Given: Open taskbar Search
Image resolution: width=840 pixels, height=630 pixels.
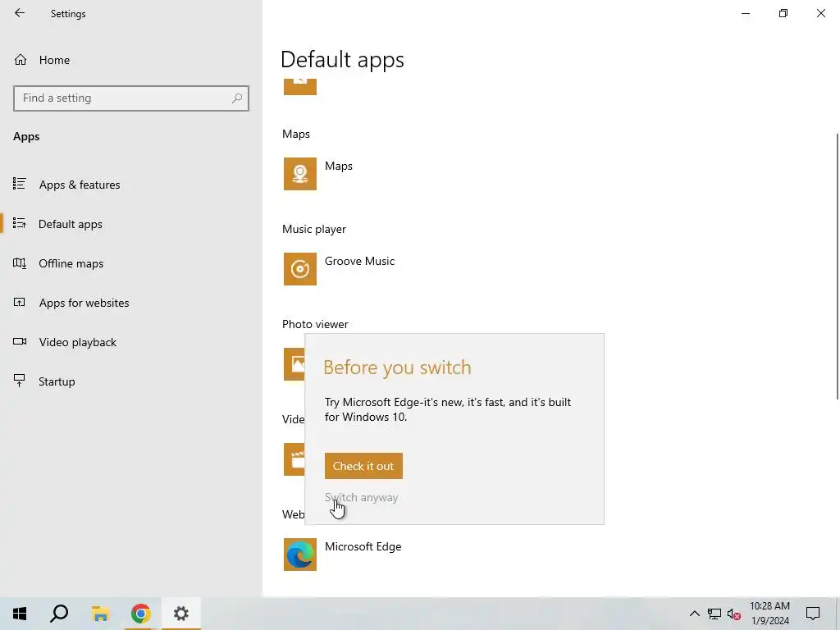Looking at the screenshot, I should pos(59,614).
